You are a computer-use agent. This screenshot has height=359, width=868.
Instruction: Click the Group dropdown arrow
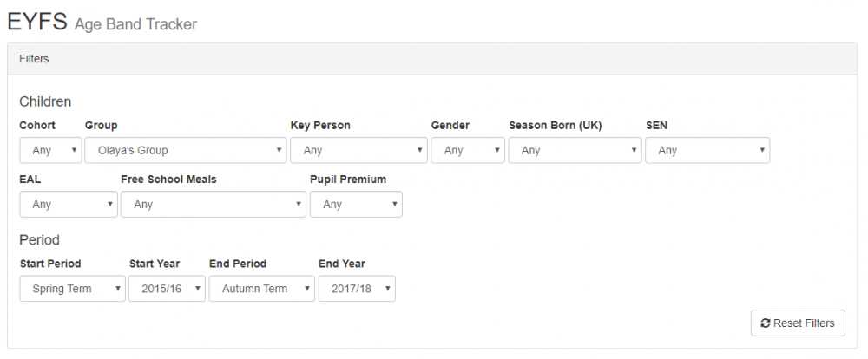279,151
